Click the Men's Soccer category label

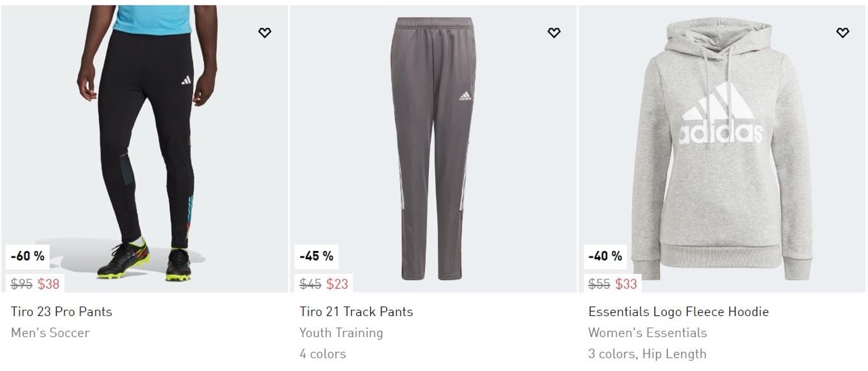coord(50,333)
